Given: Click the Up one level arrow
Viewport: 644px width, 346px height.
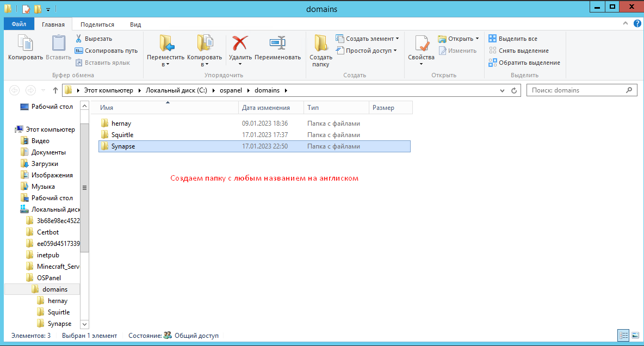Looking at the screenshot, I should click(55, 90).
